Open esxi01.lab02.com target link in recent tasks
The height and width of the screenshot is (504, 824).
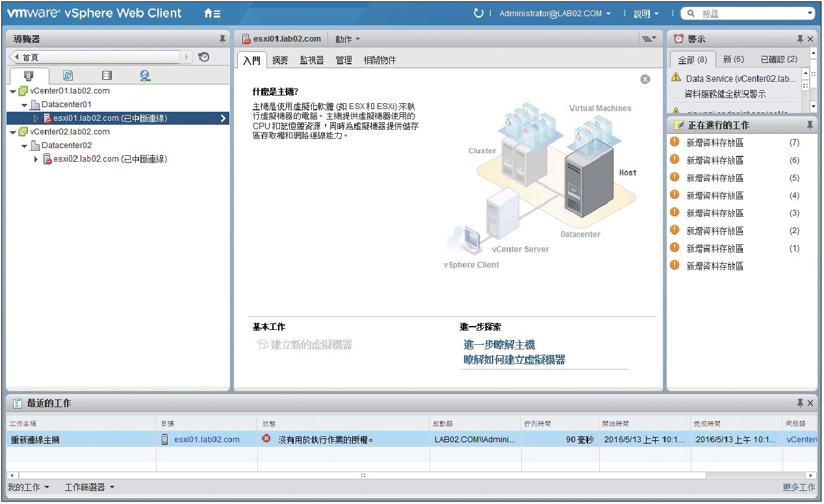[207, 440]
